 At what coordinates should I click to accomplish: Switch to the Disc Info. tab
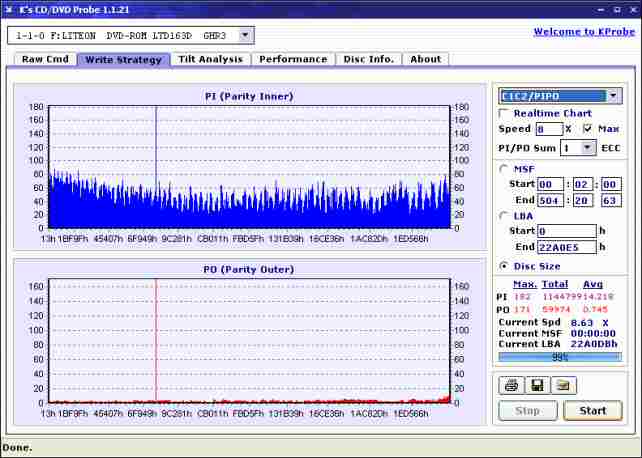pyautogui.click(x=368, y=59)
